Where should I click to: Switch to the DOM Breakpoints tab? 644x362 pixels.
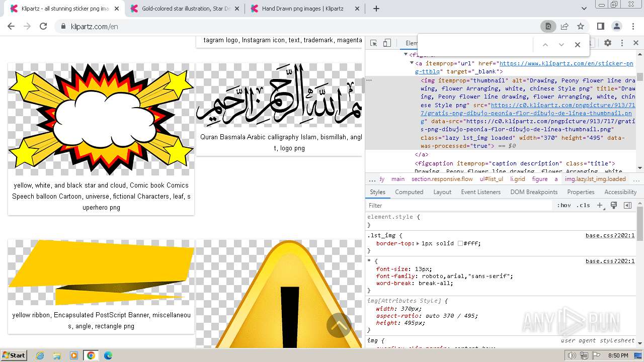point(534,192)
